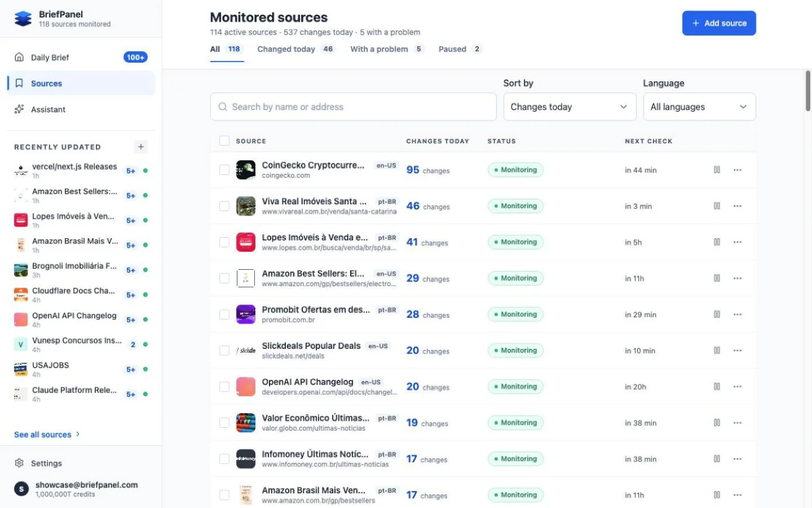Click the Valor Econômico source favicon

tap(246, 423)
